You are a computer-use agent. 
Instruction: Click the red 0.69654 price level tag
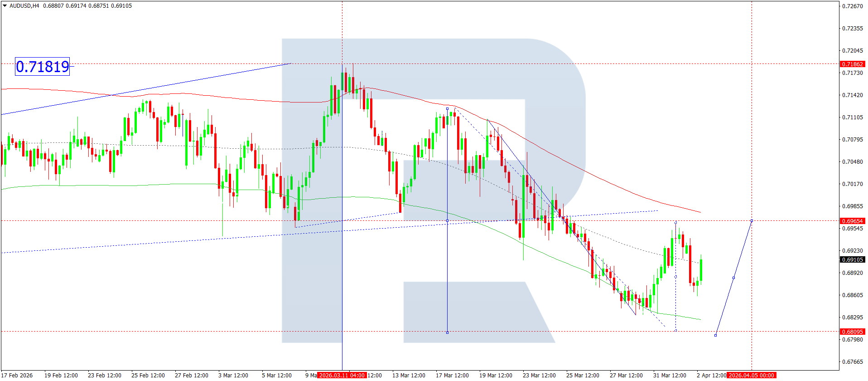pyautogui.click(x=852, y=221)
